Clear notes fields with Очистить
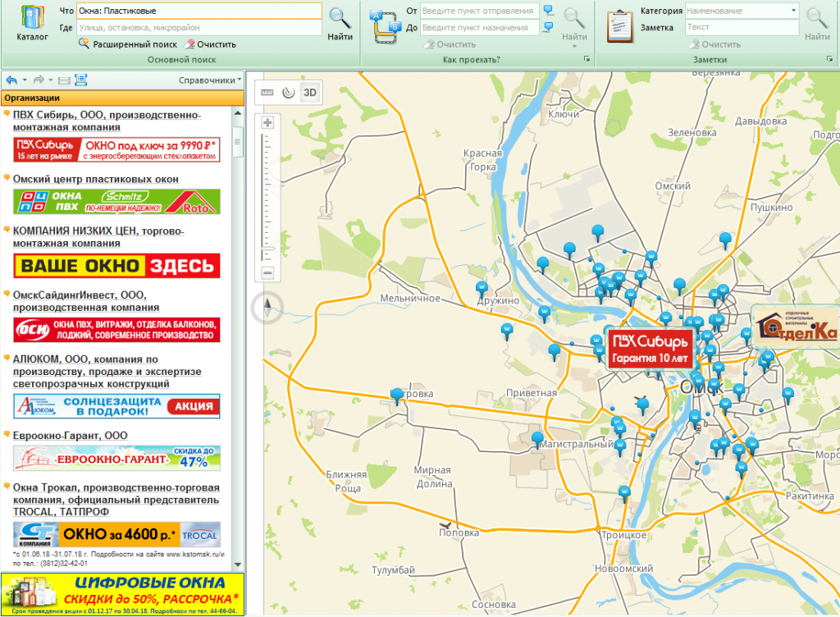This screenshot has width=840, height=617. 715,44
